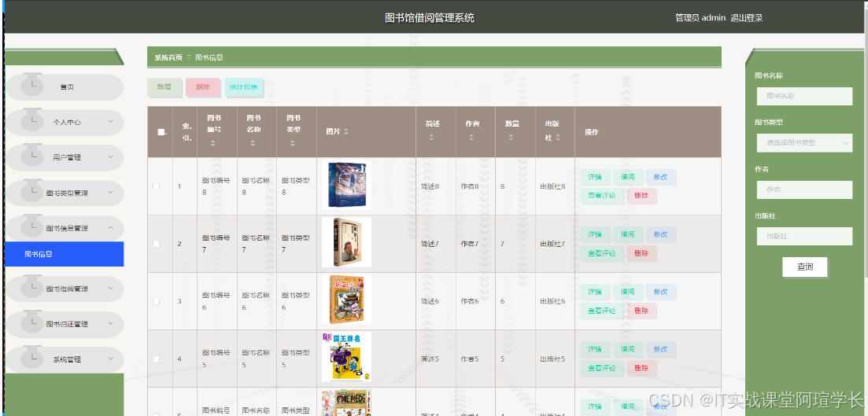The height and width of the screenshot is (416, 868).
Task: Sort by 数量 column arrows
Action: click(x=512, y=137)
